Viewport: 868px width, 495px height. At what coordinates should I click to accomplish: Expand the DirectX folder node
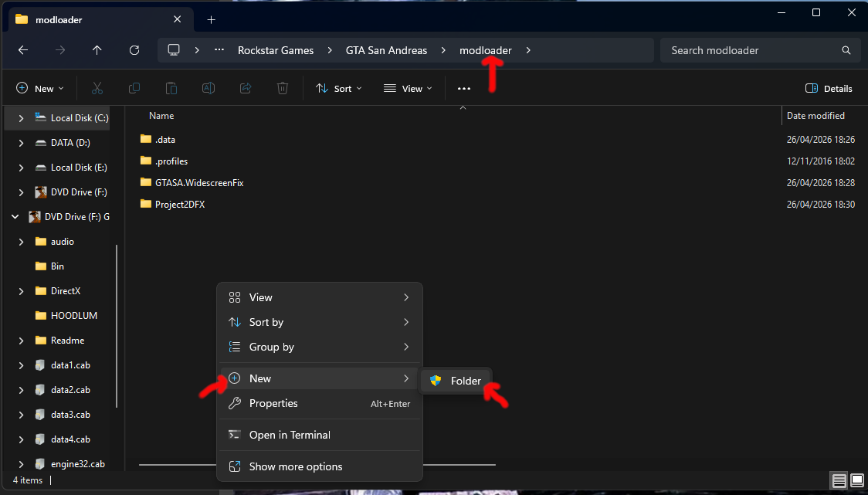click(x=21, y=291)
